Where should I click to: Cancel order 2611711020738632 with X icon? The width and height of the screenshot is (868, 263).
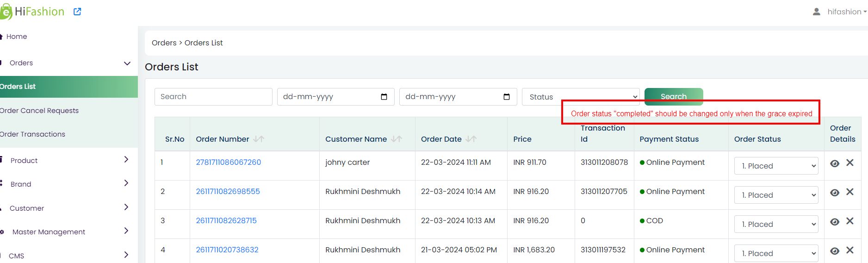point(850,250)
